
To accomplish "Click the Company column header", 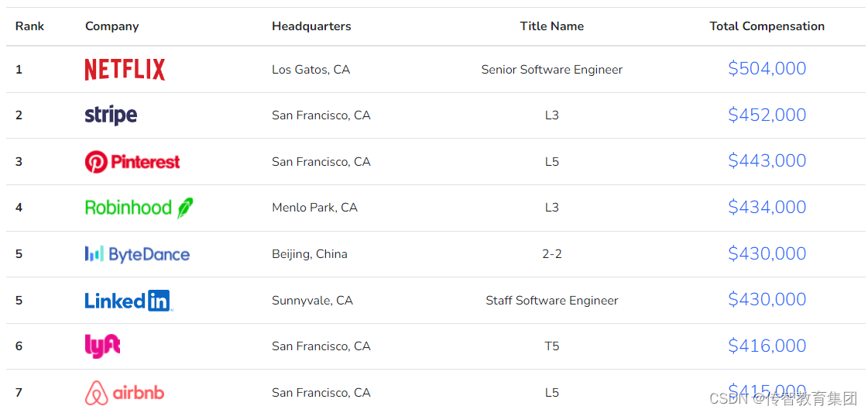I will [112, 26].
